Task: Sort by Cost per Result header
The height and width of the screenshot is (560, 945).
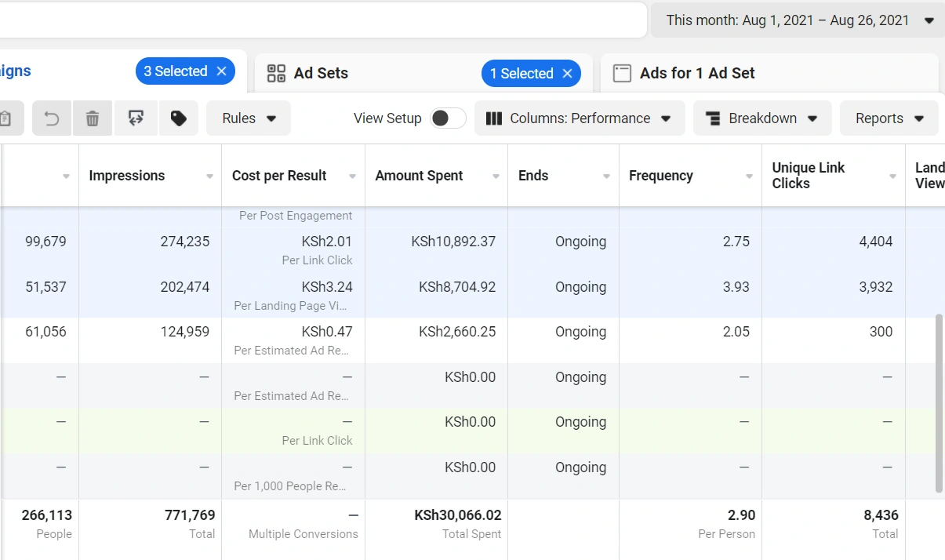Action: pyautogui.click(x=279, y=176)
